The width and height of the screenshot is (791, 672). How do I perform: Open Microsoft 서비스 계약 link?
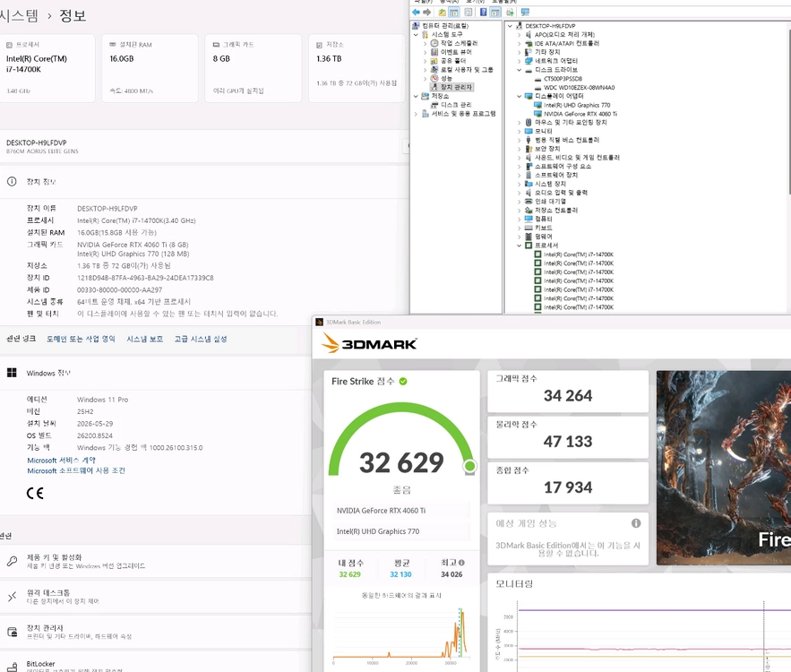coord(62,461)
